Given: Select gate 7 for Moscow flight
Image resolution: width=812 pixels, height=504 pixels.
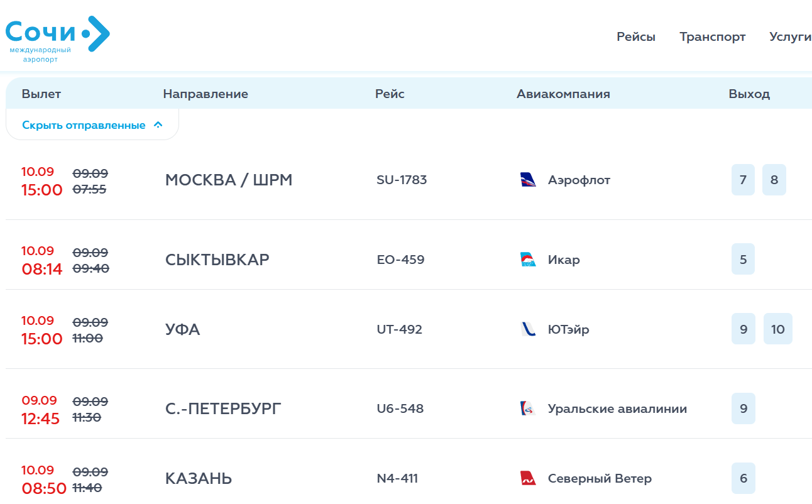Looking at the screenshot, I should coord(743,180).
